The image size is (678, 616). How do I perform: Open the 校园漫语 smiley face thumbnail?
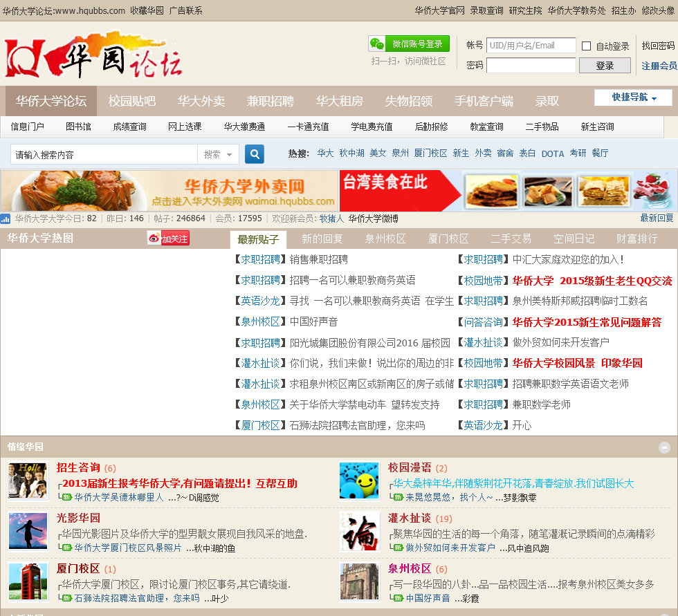[359, 480]
